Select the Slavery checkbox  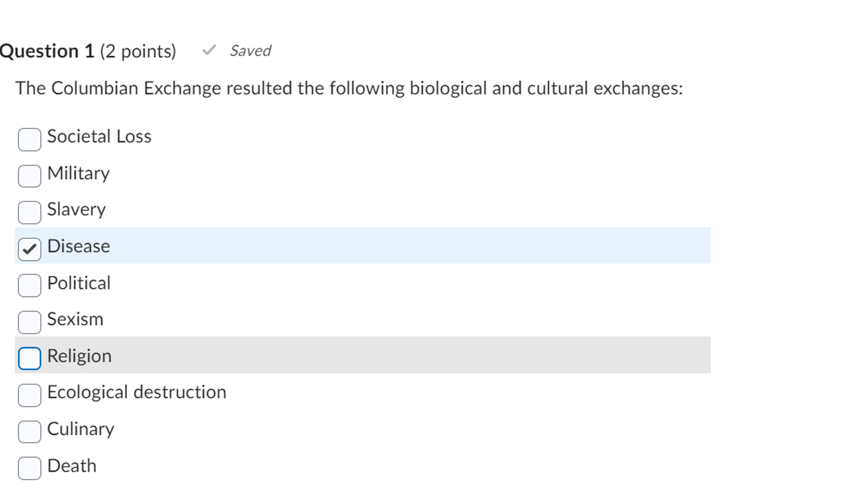pos(29,212)
